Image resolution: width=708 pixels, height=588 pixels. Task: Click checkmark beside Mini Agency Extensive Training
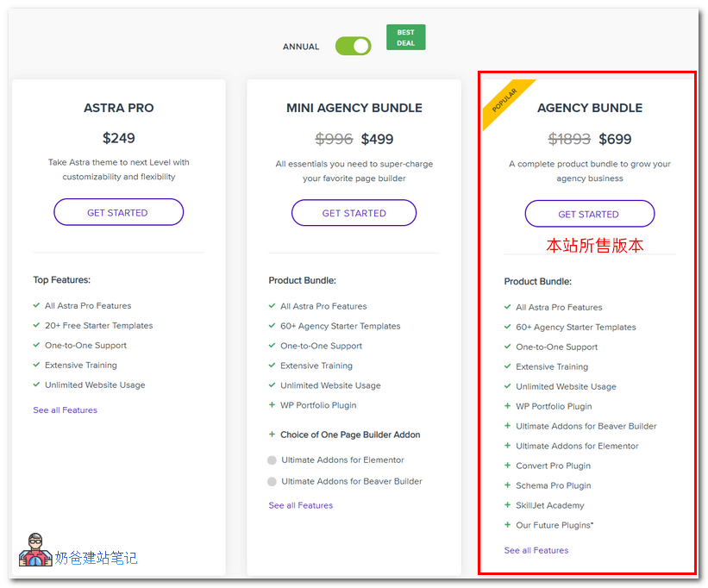272,365
